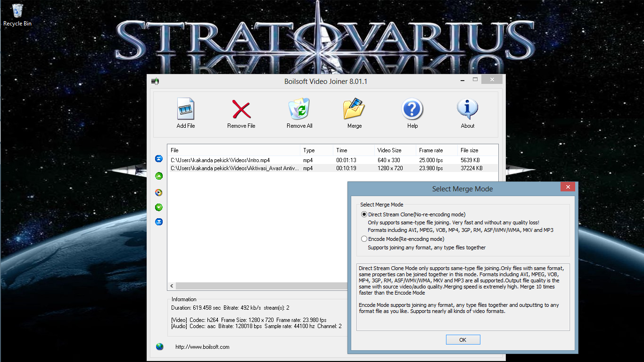The height and width of the screenshot is (362, 644).
Task: Click the Add File toolbar icon
Action: pos(186,109)
